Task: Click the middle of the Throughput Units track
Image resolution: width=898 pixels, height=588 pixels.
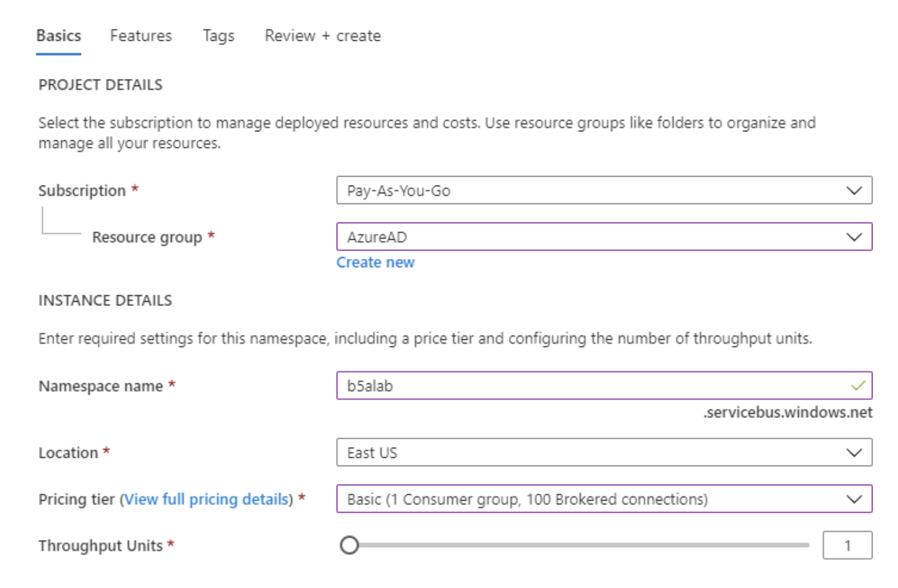Action: pos(579,545)
